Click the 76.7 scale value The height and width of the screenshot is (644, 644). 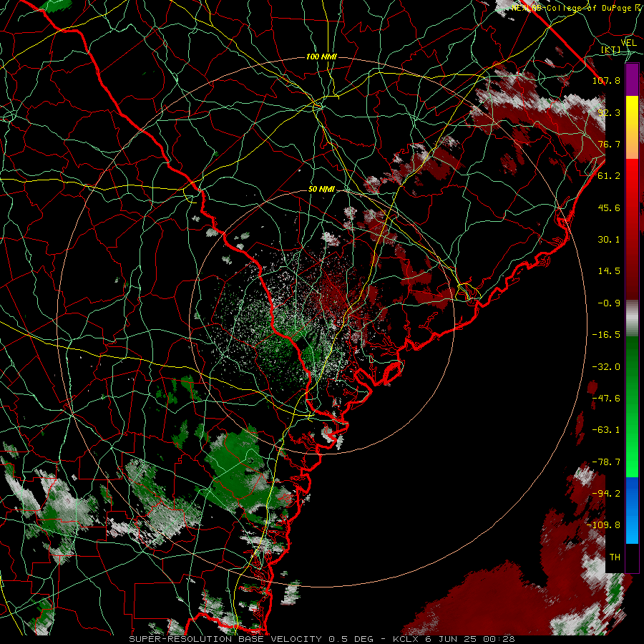[x=609, y=144]
